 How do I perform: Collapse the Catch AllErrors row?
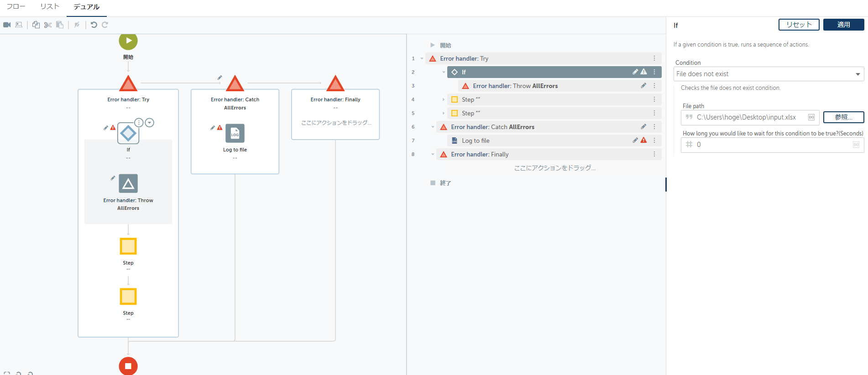coord(433,127)
